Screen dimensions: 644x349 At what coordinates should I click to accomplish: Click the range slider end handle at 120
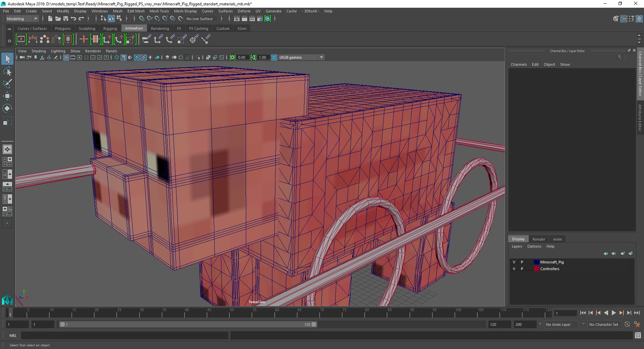314,325
